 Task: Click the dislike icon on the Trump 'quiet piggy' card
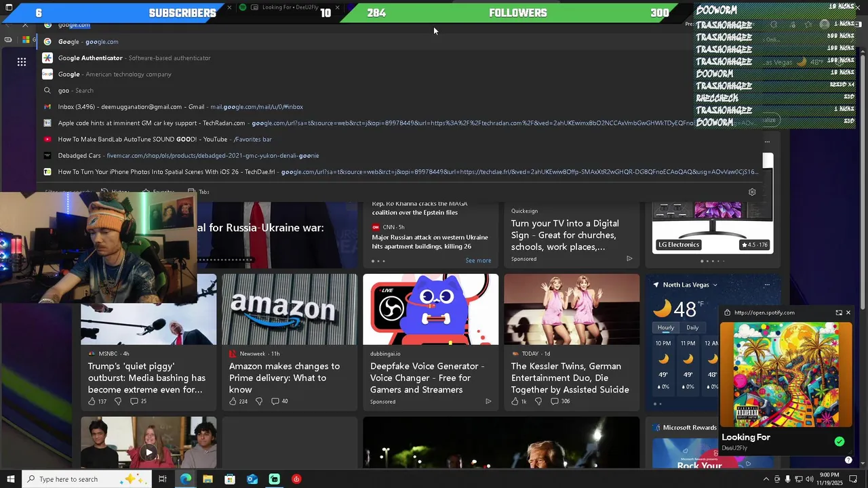[x=118, y=401]
